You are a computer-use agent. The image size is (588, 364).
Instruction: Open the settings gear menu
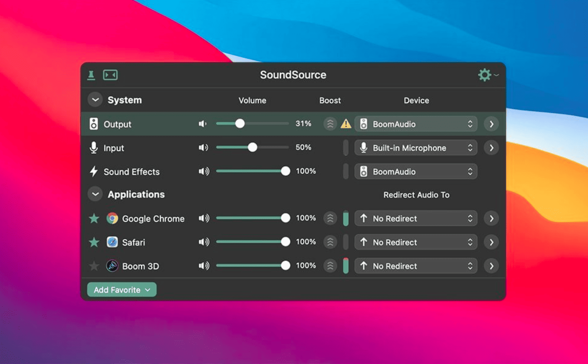point(488,75)
